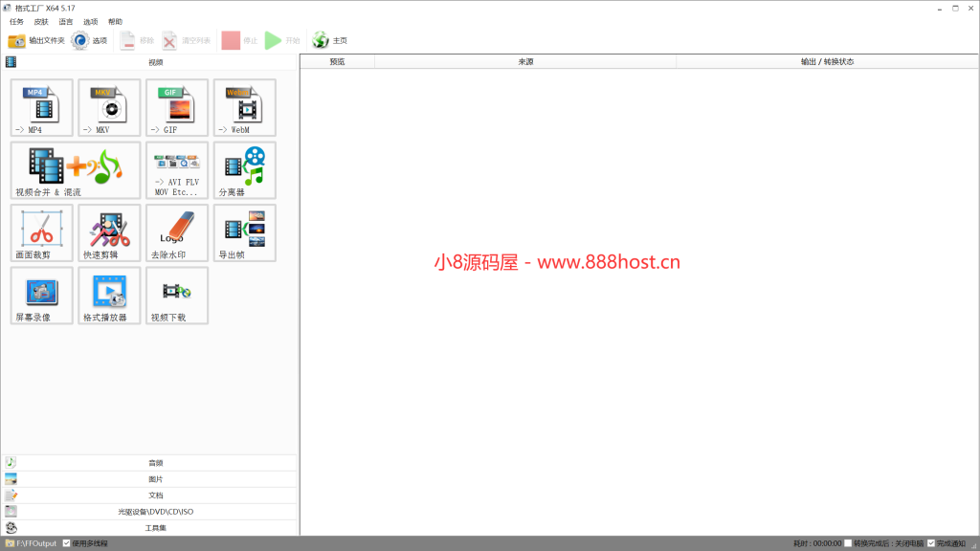Expand the 图片 picture category
980x551 pixels.
point(149,479)
